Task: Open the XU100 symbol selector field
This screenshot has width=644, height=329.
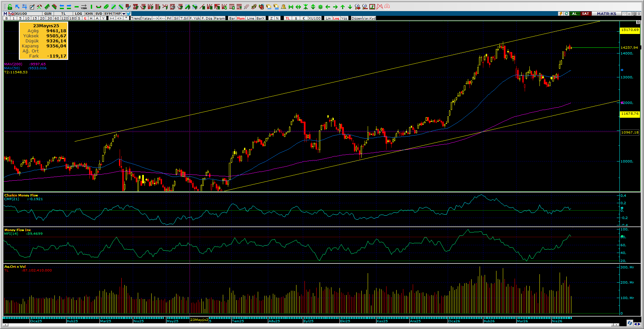Action: [x=21, y=14]
